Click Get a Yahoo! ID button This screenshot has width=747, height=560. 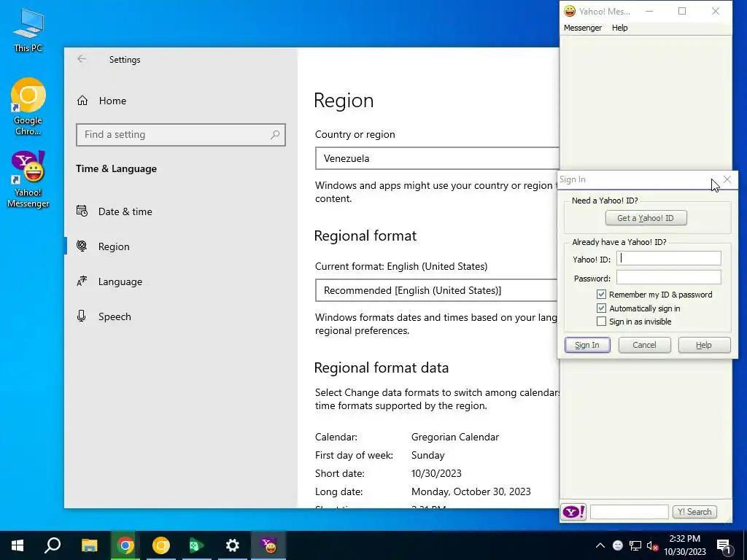tap(646, 218)
